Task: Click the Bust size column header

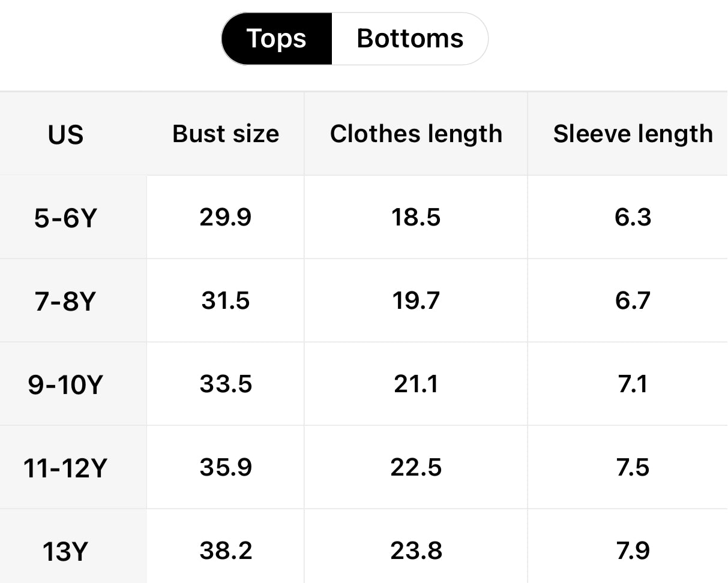Action: click(226, 134)
